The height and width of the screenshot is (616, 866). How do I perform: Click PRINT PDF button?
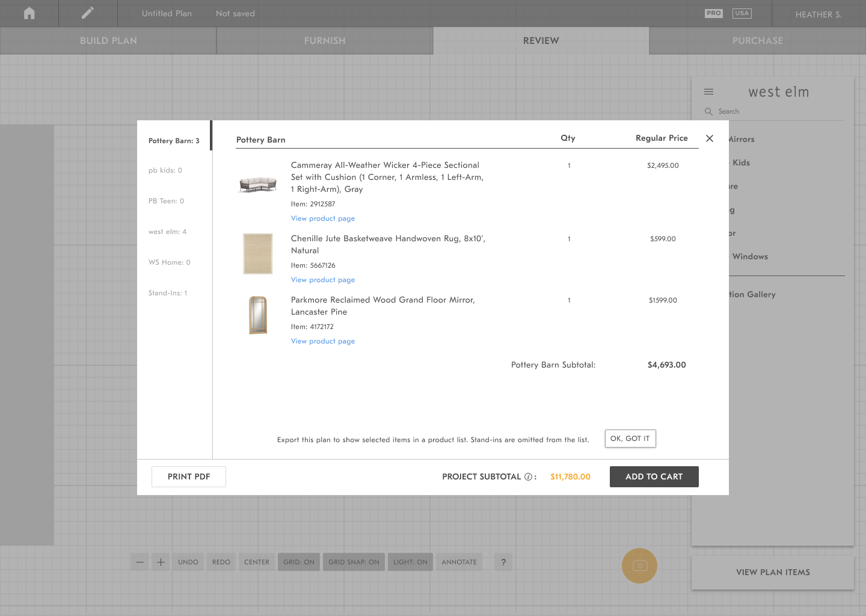[189, 476]
